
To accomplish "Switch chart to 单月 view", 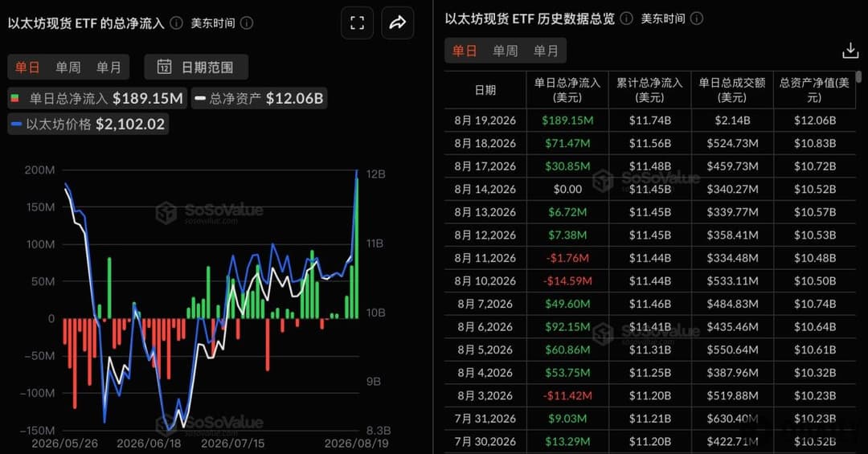I will (x=108, y=67).
